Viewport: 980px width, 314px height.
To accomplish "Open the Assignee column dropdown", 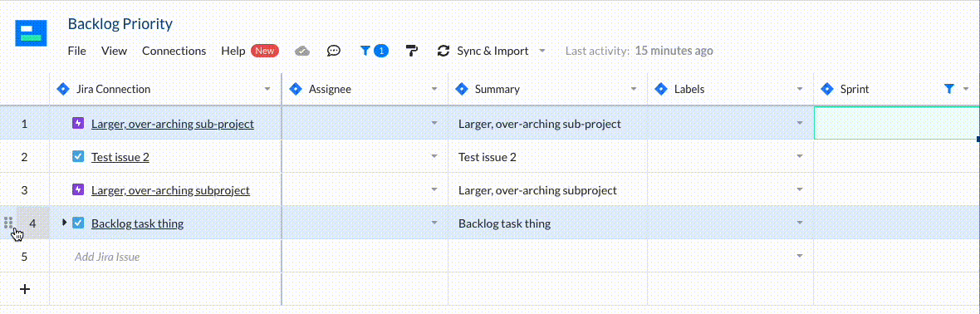I will coord(434,90).
